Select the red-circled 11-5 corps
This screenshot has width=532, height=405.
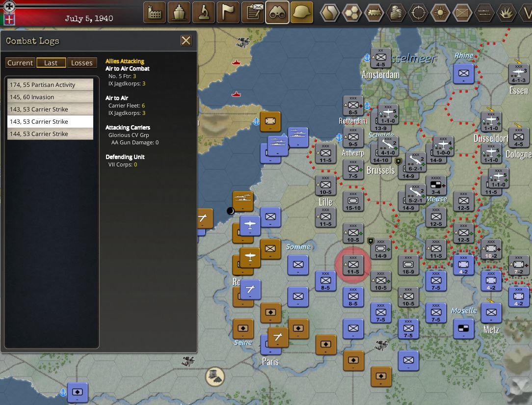[x=353, y=265]
